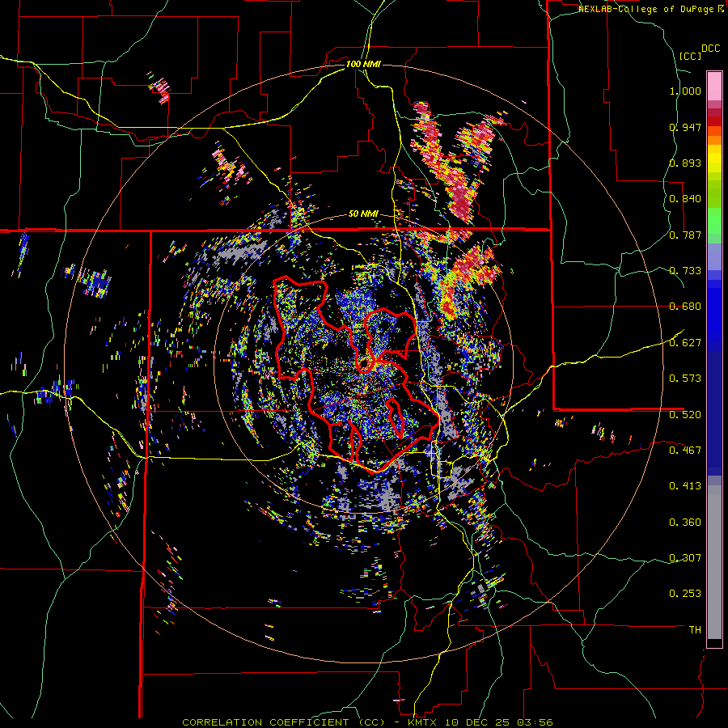
Task: Pick the bright green color bar segment
Action: click(x=714, y=221)
